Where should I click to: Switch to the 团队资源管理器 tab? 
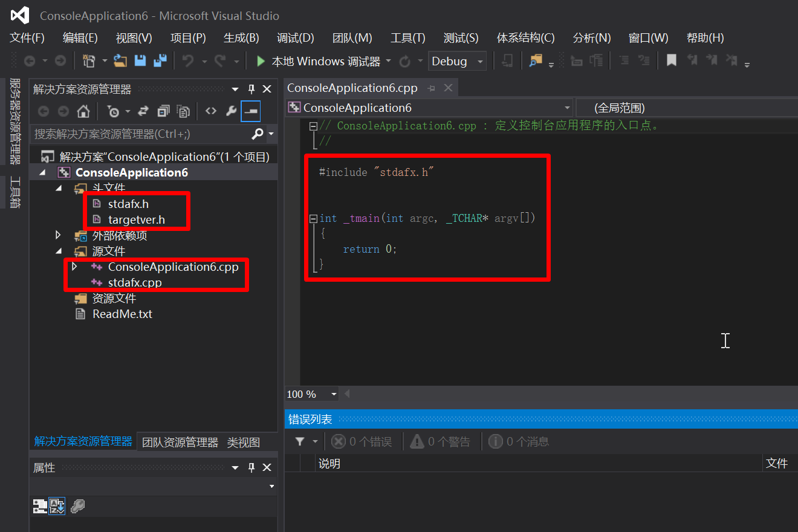click(x=178, y=442)
